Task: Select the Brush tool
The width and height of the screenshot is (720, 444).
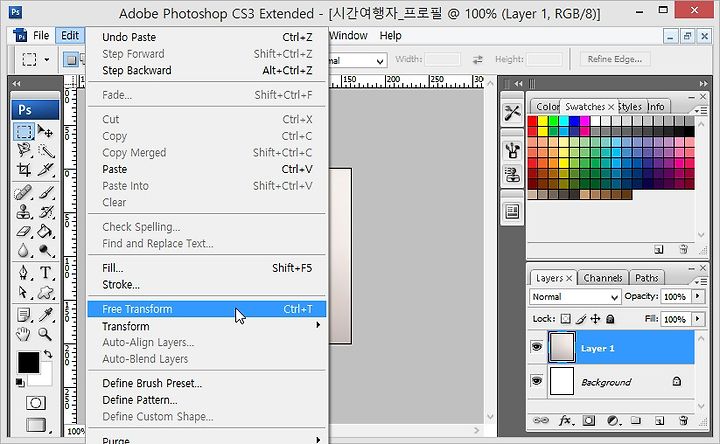Action: pos(45,192)
